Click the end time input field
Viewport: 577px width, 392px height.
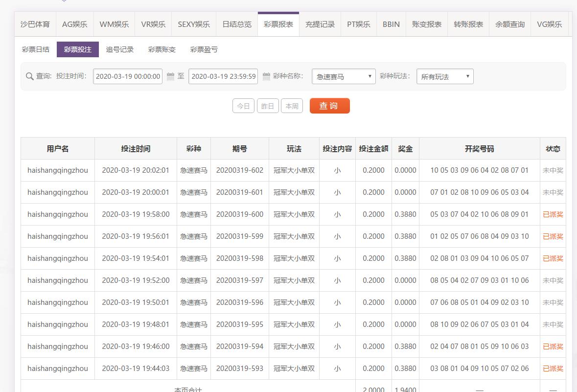coord(223,76)
